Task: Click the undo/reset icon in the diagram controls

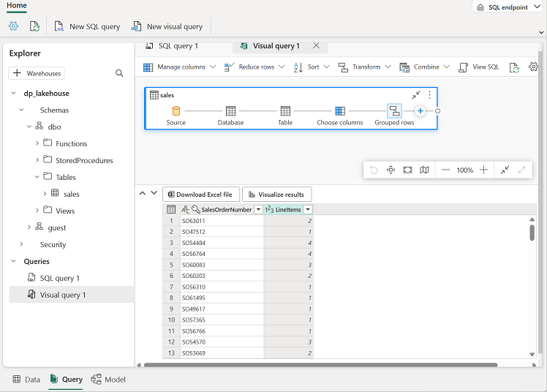Action: coord(374,170)
